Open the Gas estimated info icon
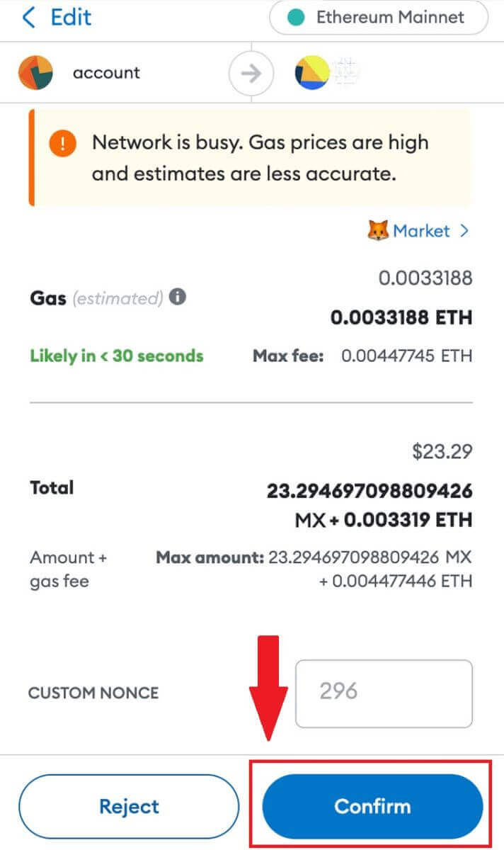This screenshot has height=850, width=504. (x=176, y=297)
